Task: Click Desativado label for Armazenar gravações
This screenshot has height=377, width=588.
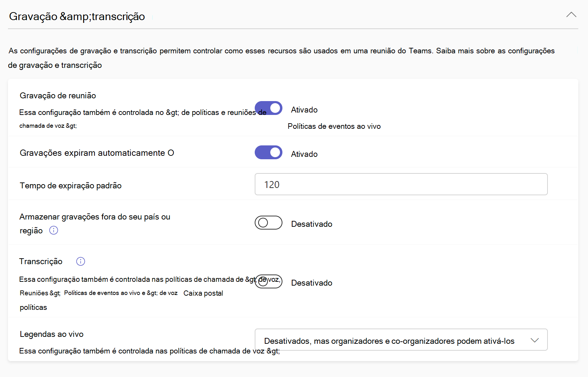Action: 311,224
